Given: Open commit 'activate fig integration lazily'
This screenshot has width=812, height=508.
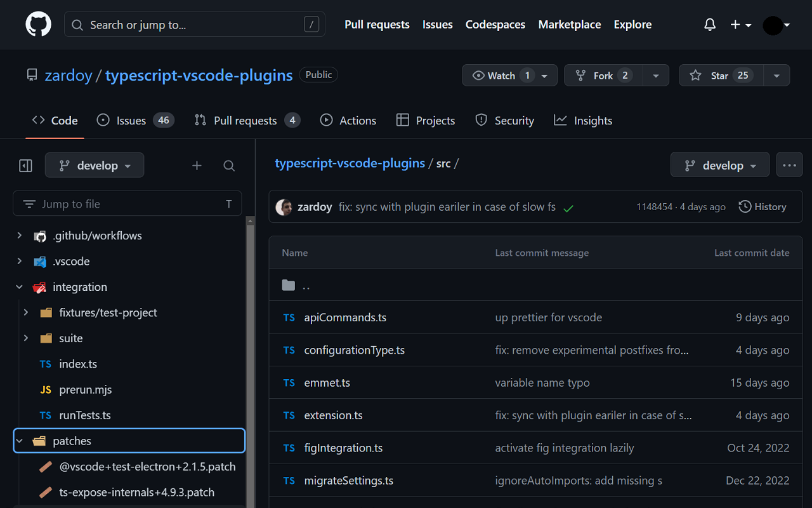Looking at the screenshot, I should point(565,448).
